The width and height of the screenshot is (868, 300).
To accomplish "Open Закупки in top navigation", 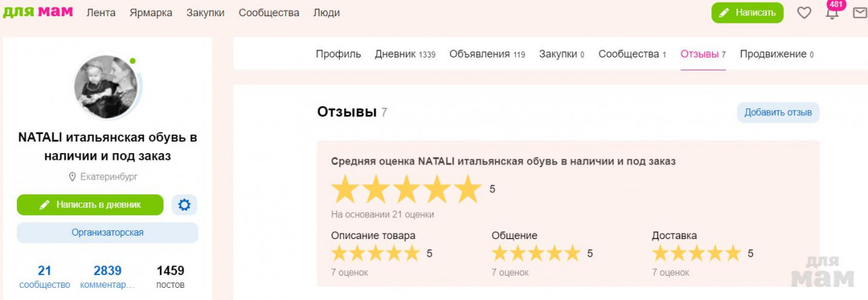I will (205, 13).
